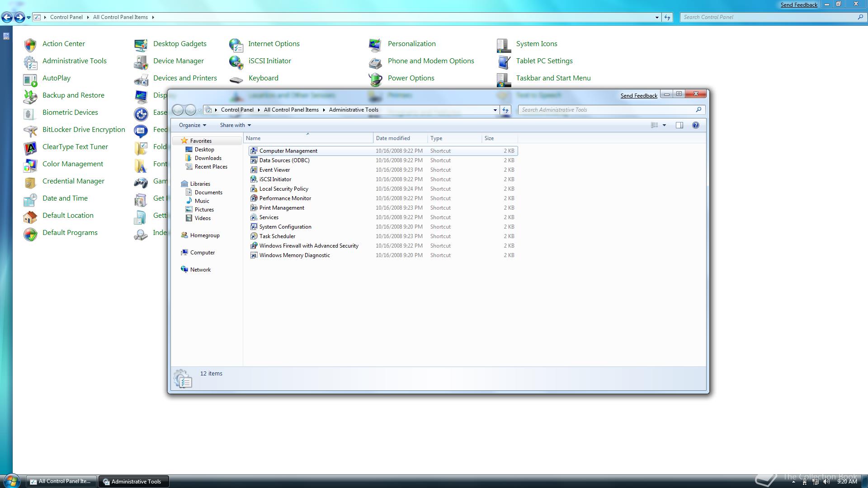The image size is (868, 488).
Task: Show hidden tray icons arrow
Action: (793, 482)
